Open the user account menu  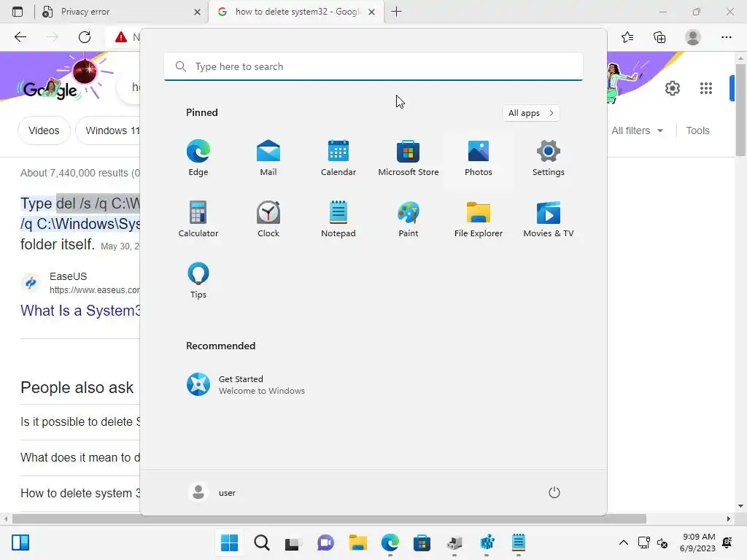[212, 492]
